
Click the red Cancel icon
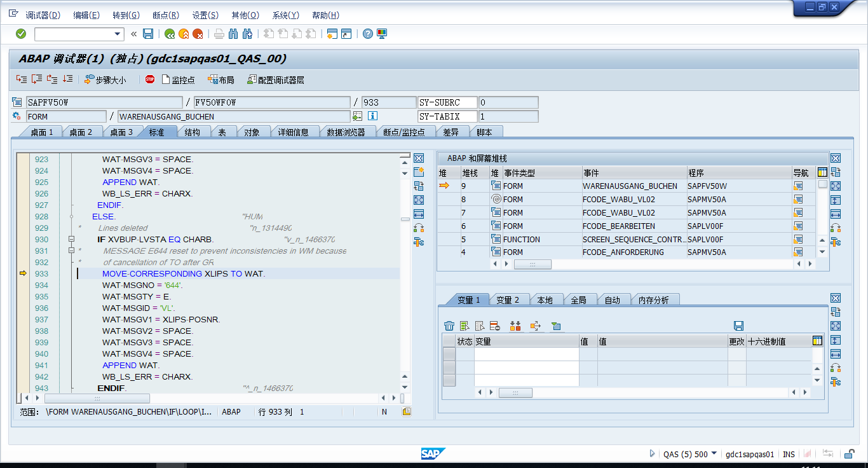click(x=198, y=34)
